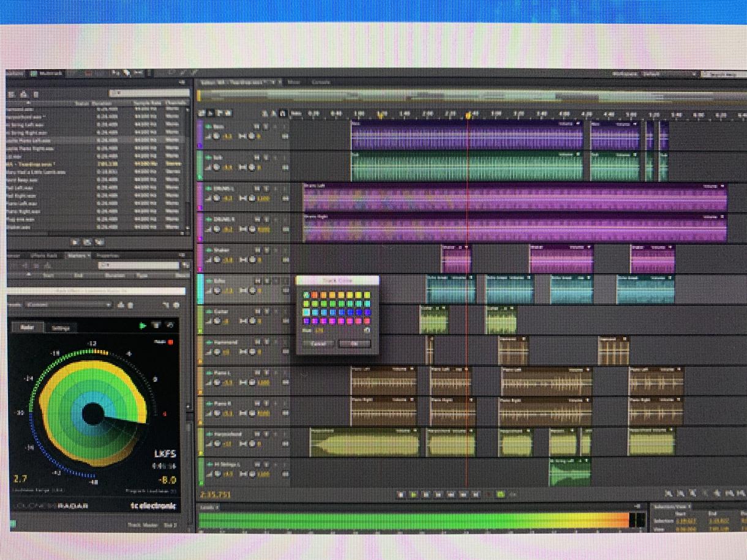Screen dimensions: 747x560
Task: Toggle loop preview in Files panel
Action: click(x=88, y=242)
